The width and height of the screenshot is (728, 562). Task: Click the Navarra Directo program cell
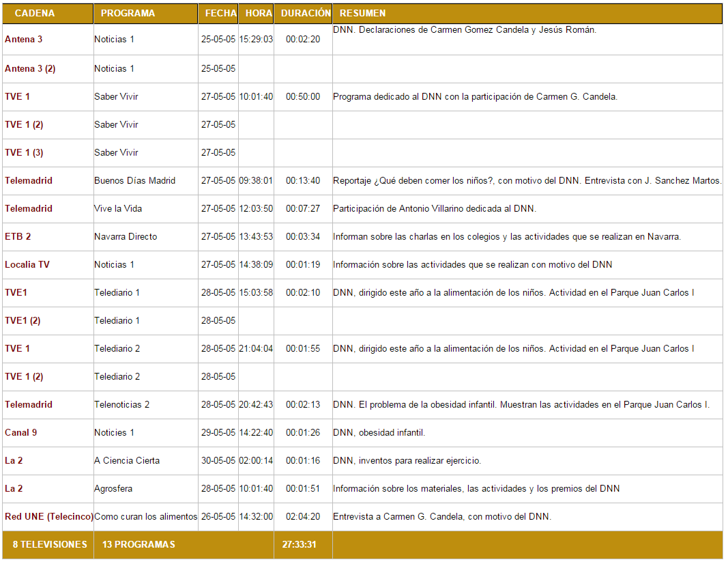point(126,237)
